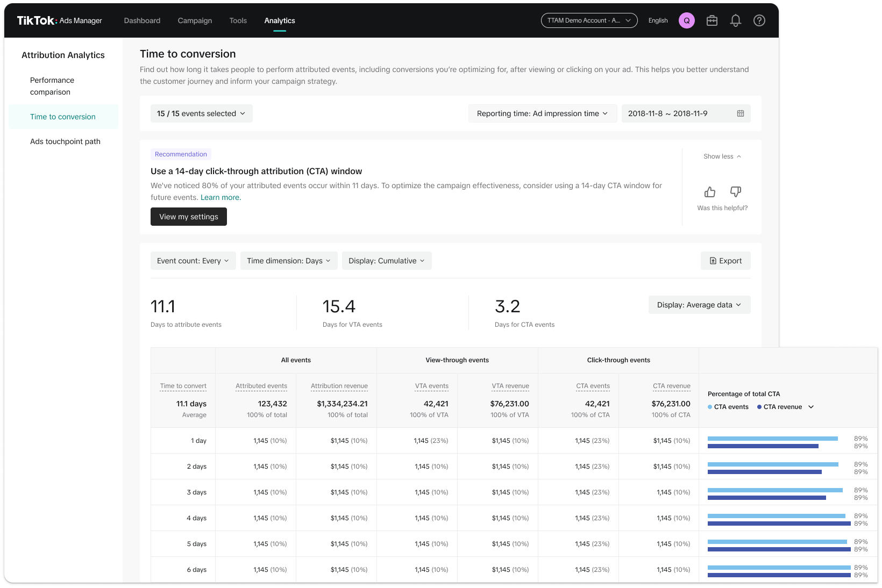This screenshot has width=882, height=588.
Task: Open the Time dimension: Days dropdown
Action: click(x=289, y=261)
